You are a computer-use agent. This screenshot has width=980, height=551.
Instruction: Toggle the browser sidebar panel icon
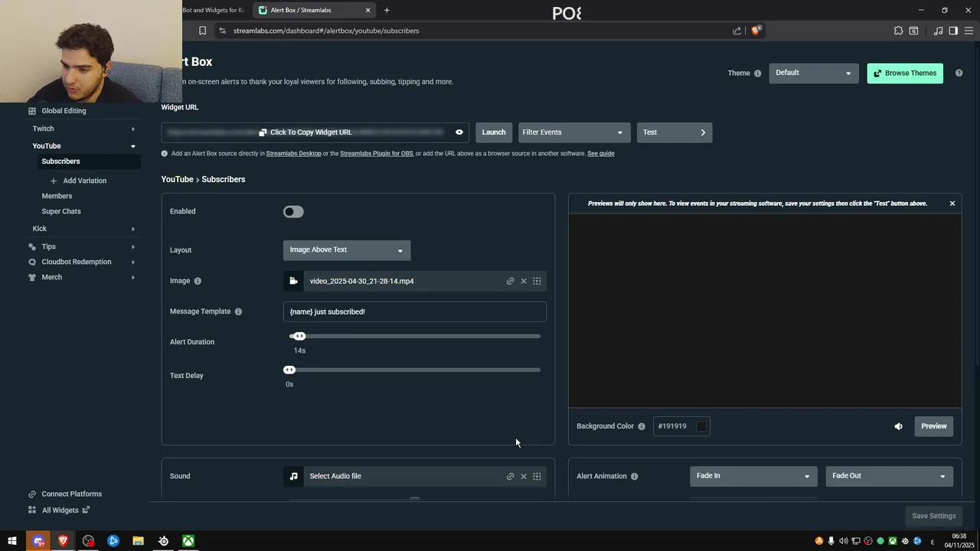953,31
